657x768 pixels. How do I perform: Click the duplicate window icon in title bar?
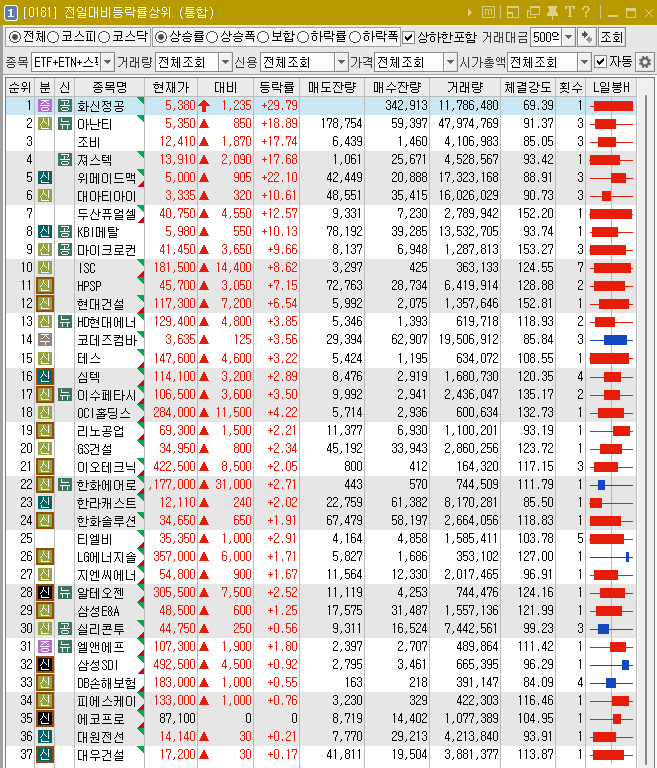(533, 12)
